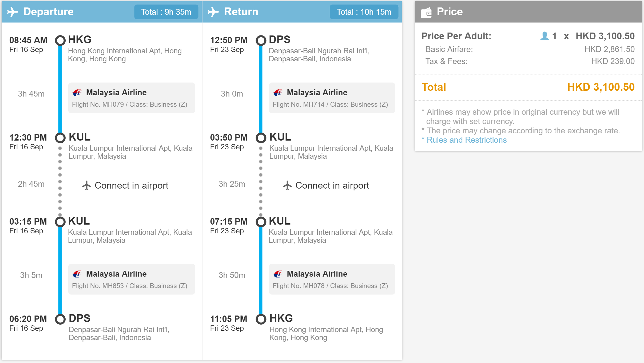Image resolution: width=644 pixels, height=363 pixels.
Task: Click Malaysia Airline logo for flight MH078
Action: tap(278, 274)
